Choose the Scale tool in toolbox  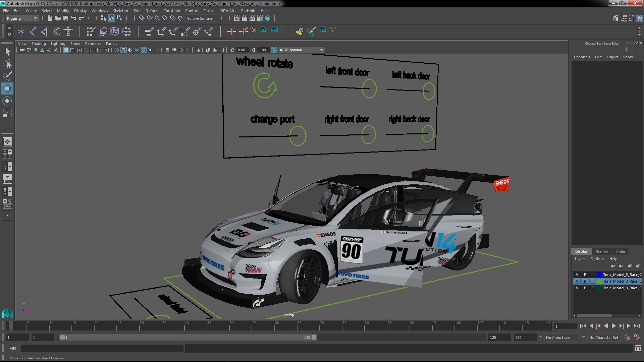pyautogui.click(x=7, y=113)
